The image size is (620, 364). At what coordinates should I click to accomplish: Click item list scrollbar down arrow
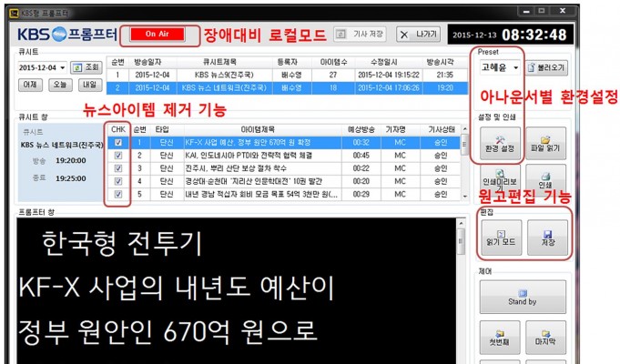coord(465,197)
